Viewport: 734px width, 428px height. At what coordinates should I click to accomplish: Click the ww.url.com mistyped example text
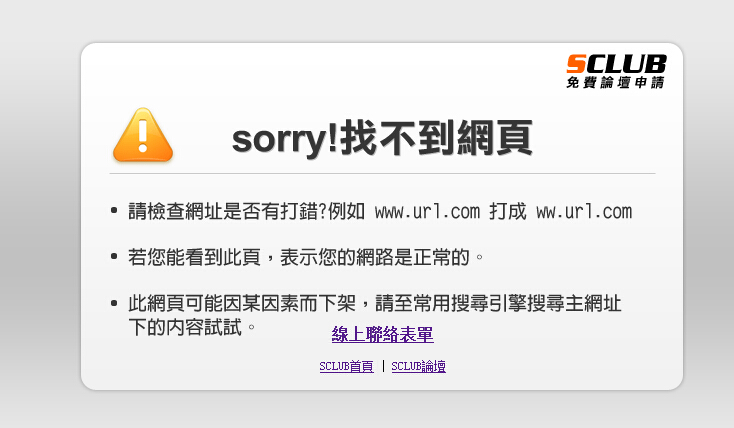coord(584,212)
